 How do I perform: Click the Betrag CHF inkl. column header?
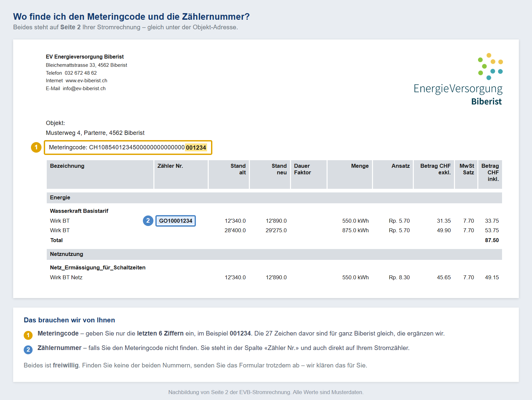(x=490, y=174)
